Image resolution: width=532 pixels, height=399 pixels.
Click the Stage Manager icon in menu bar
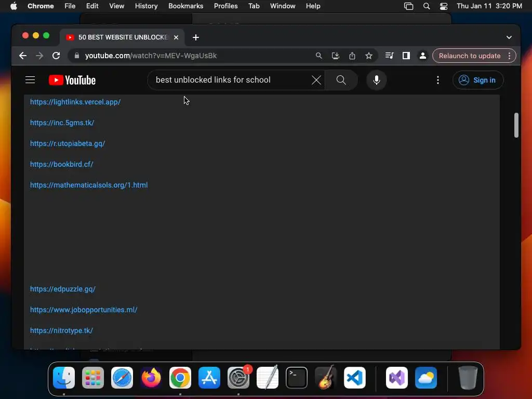(x=408, y=6)
